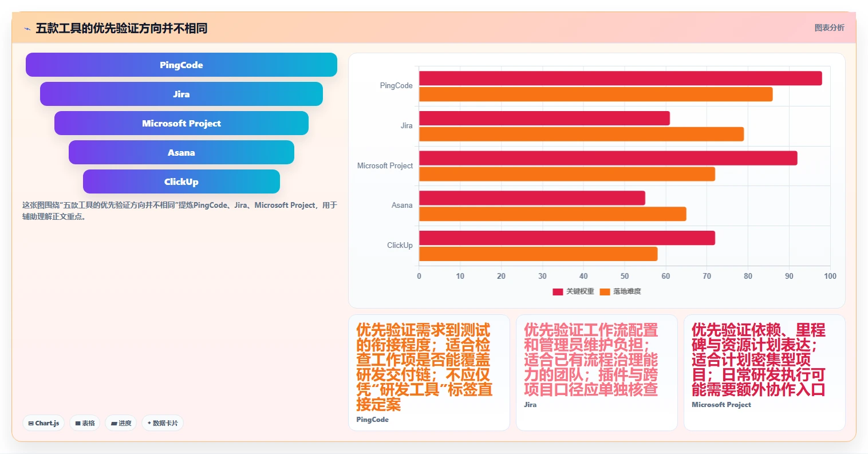Click the Jira y-axis label in chart
Image resolution: width=868 pixels, height=454 pixels.
(407, 126)
